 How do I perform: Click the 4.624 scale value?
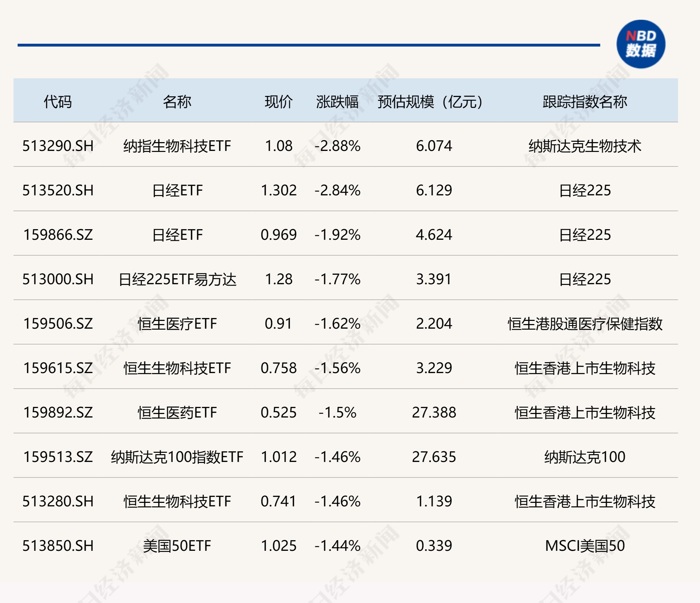point(434,235)
